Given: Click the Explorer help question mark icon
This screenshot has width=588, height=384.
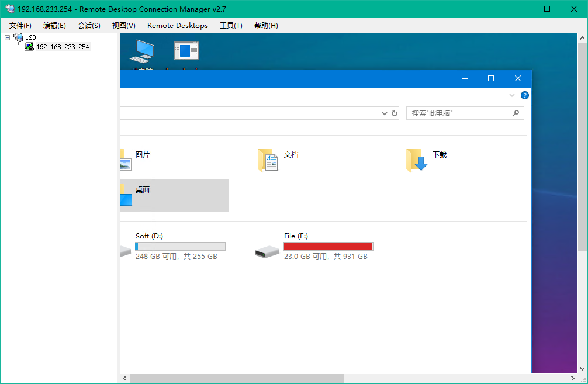Looking at the screenshot, I should point(525,95).
